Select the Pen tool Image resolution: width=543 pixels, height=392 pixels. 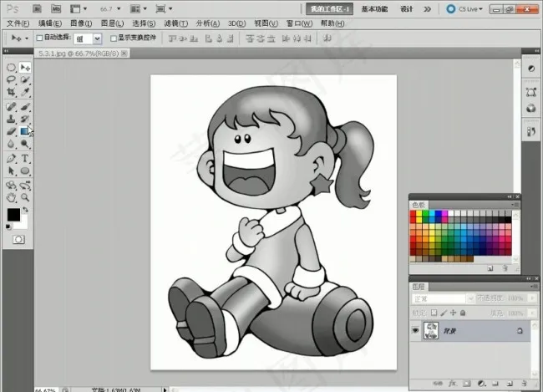click(11, 158)
